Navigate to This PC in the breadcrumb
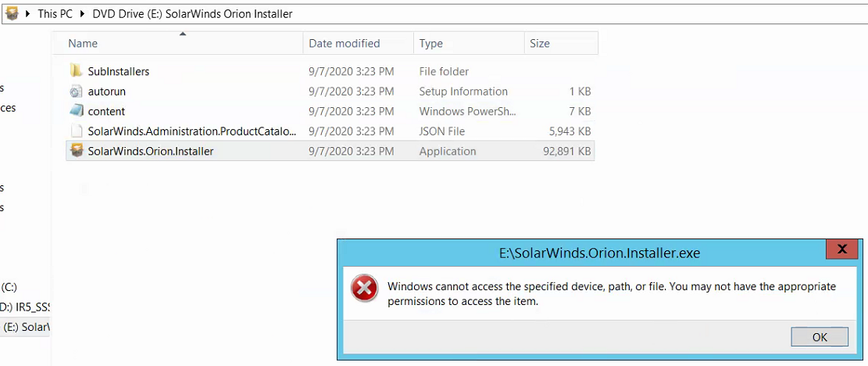The height and width of the screenshot is (366, 868). (55, 14)
